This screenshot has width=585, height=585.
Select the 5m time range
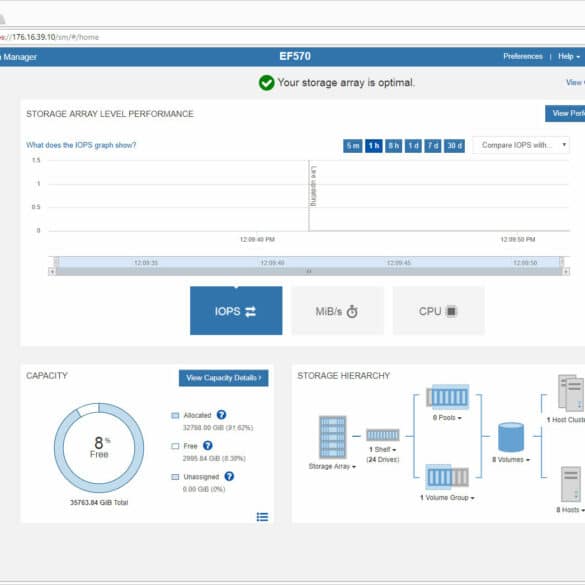click(x=353, y=146)
